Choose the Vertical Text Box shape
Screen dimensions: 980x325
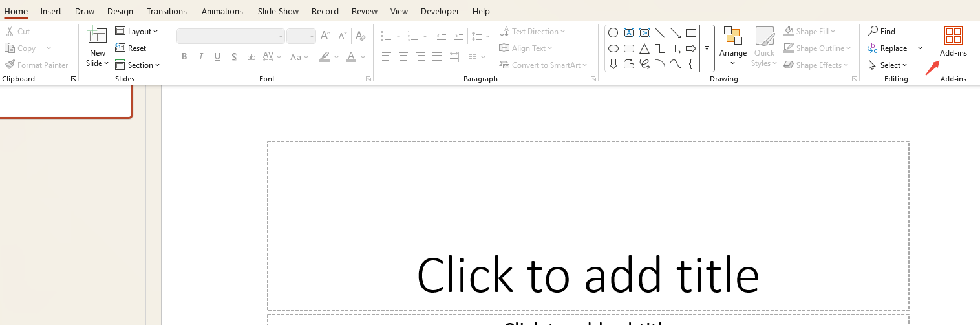tap(644, 33)
